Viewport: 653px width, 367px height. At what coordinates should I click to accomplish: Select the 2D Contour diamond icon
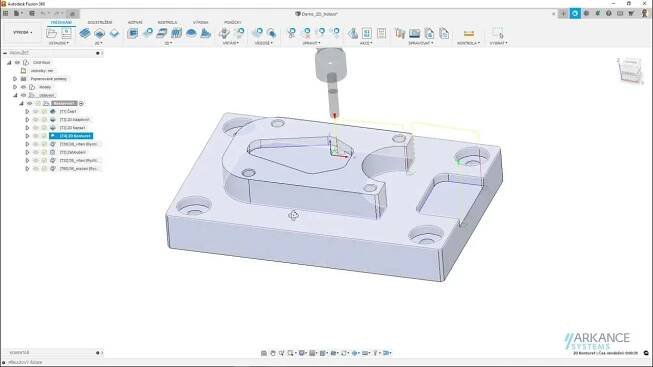click(114, 33)
